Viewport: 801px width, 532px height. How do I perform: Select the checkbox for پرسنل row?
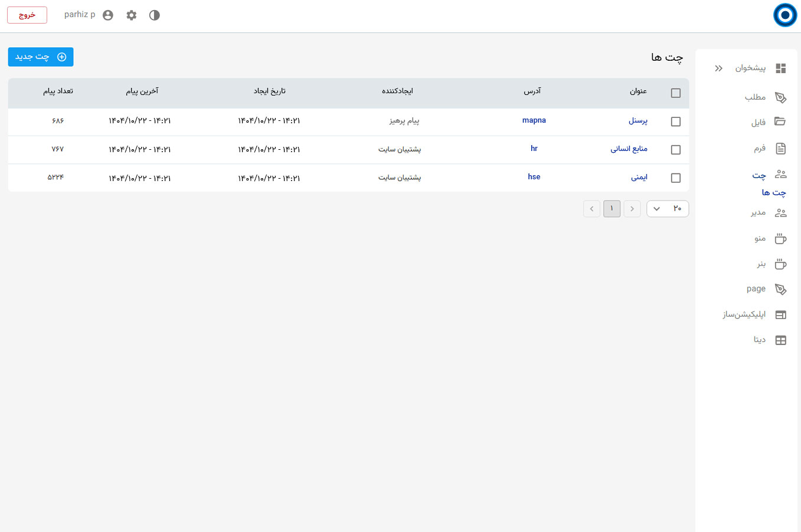click(676, 121)
